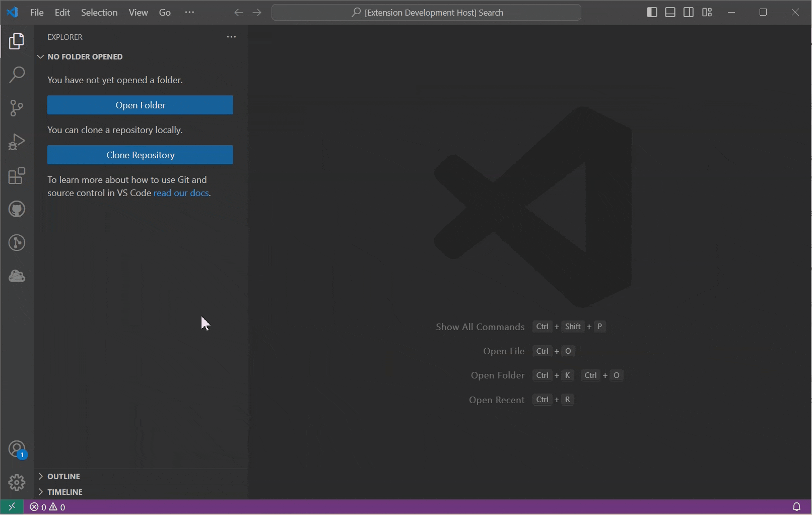Follow the 'read our docs' link
This screenshot has height=515, width=812.
pos(181,193)
